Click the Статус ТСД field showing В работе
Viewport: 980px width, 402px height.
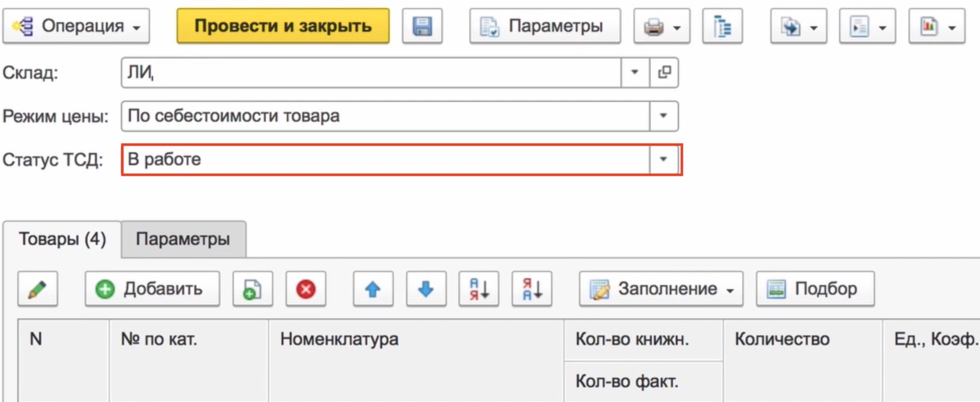pos(385,160)
